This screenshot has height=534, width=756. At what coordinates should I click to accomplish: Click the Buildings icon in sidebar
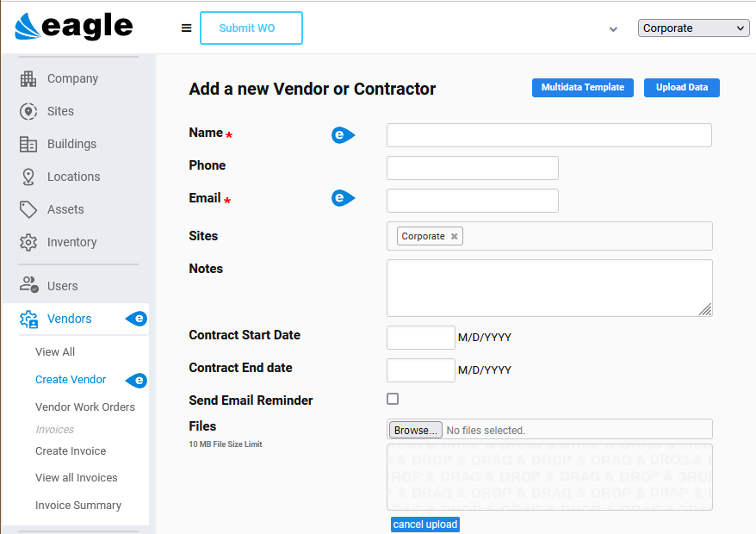coord(27,144)
